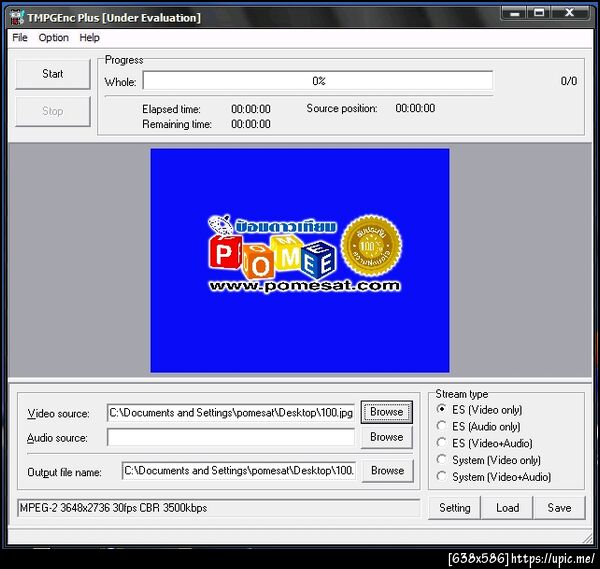Click the video preview image
Image resolution: width=600 pixels, height=569 pixels.
coord(300,261)
